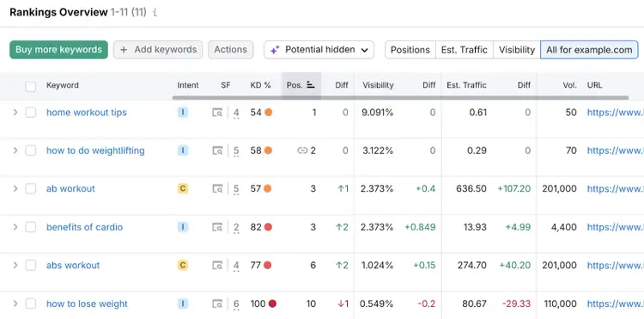Click the orange KD dot for home workout tips
This screenshot has width=644, height=319.
(268, 113)
